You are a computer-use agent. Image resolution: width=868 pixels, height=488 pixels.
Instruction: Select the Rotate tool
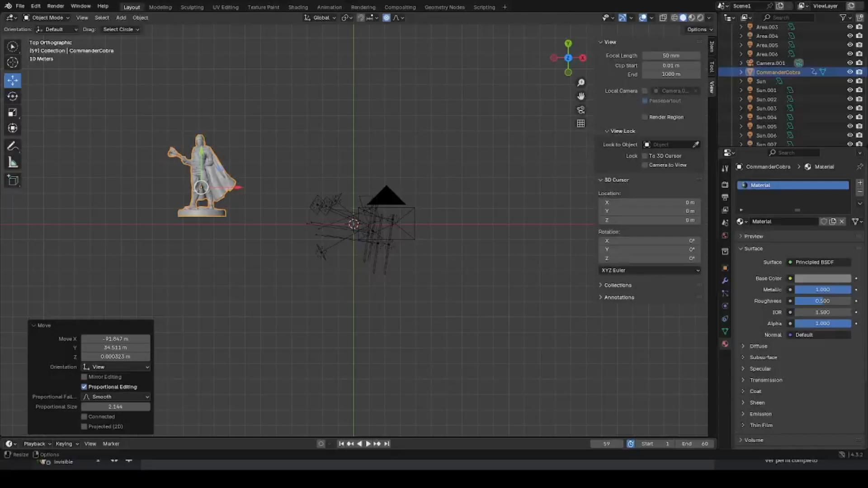(x=13, y=96)
